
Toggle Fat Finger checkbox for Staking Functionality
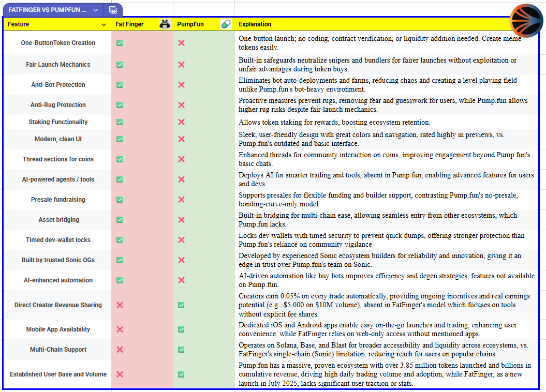[120, 122]
